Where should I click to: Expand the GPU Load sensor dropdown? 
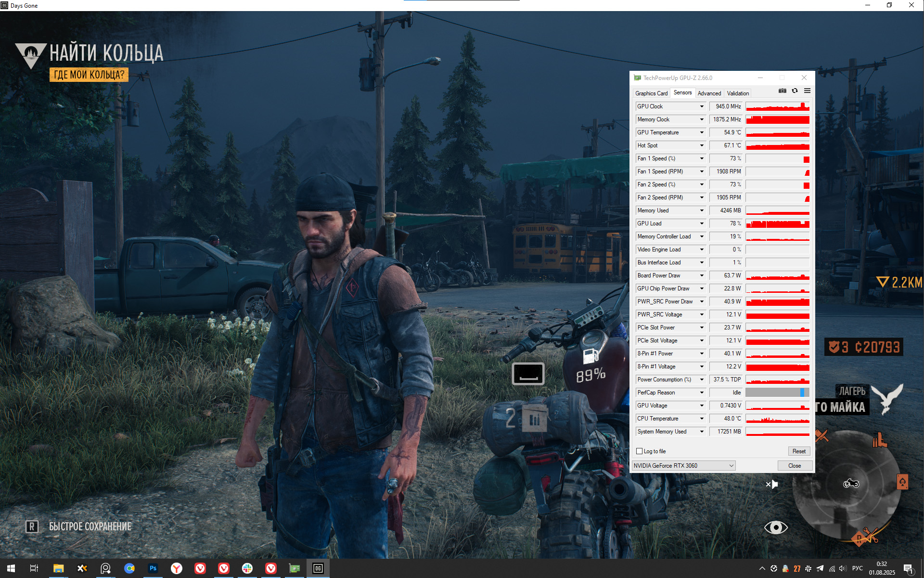(x=702, y=223)
